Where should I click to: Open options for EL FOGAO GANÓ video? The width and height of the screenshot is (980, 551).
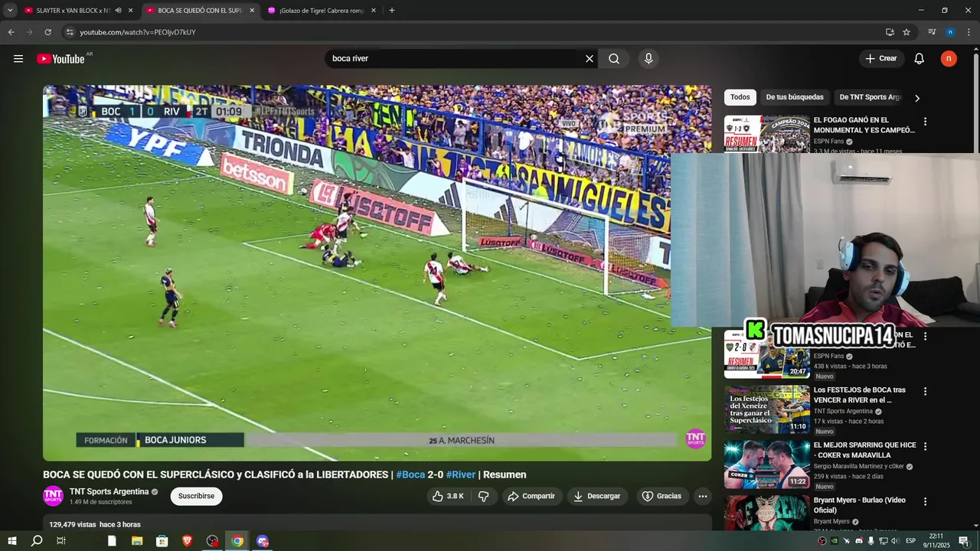click(x=925, y=121)
